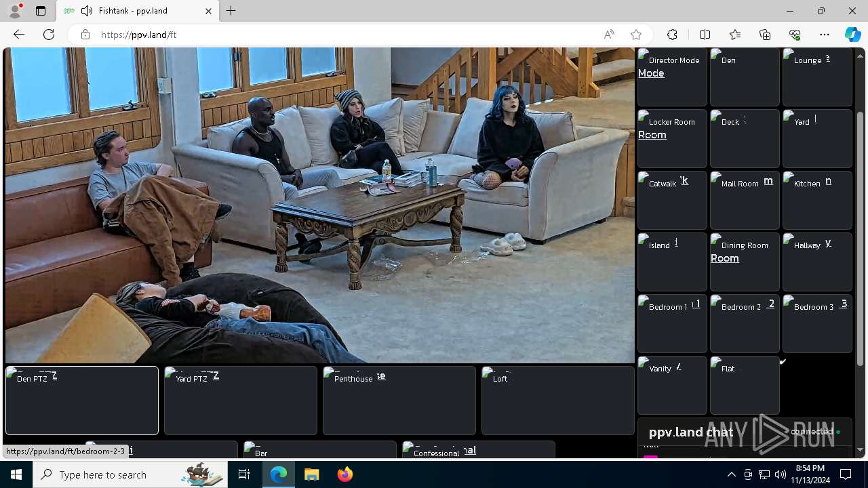Switch to the Lounge camera
The width and height of the screenshot is (868, 488).
tap(817, 77)
